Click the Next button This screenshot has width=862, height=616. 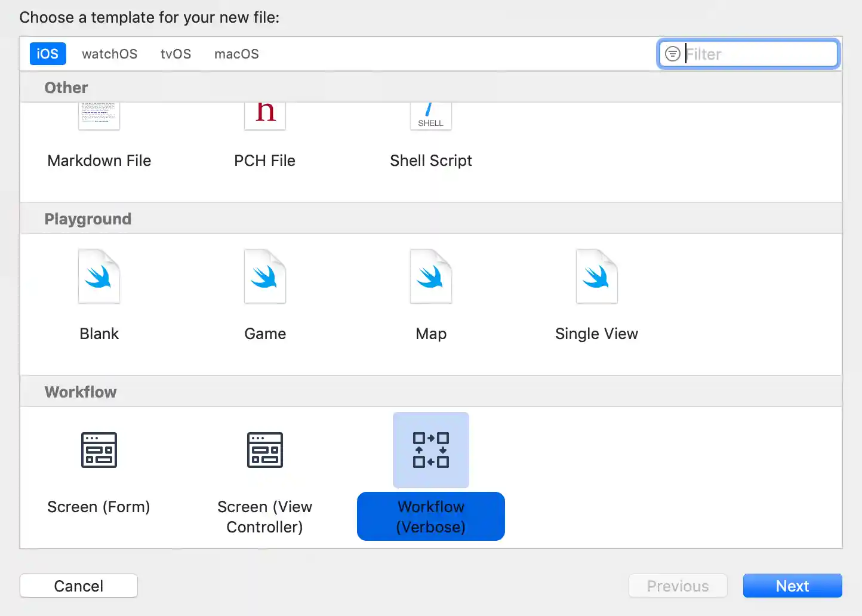[792, 586]
